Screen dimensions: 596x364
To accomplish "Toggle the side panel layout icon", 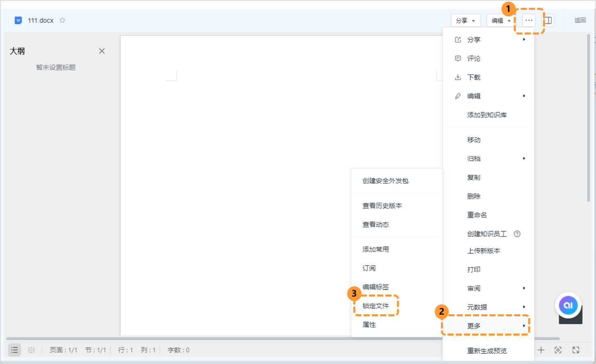I will click(x=548, y=20).
